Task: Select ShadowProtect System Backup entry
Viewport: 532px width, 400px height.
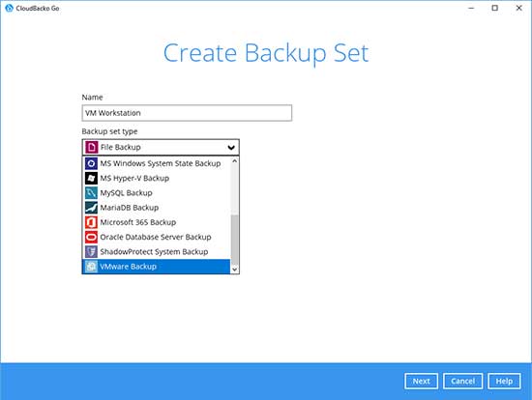Action: (x=157, y=252)
